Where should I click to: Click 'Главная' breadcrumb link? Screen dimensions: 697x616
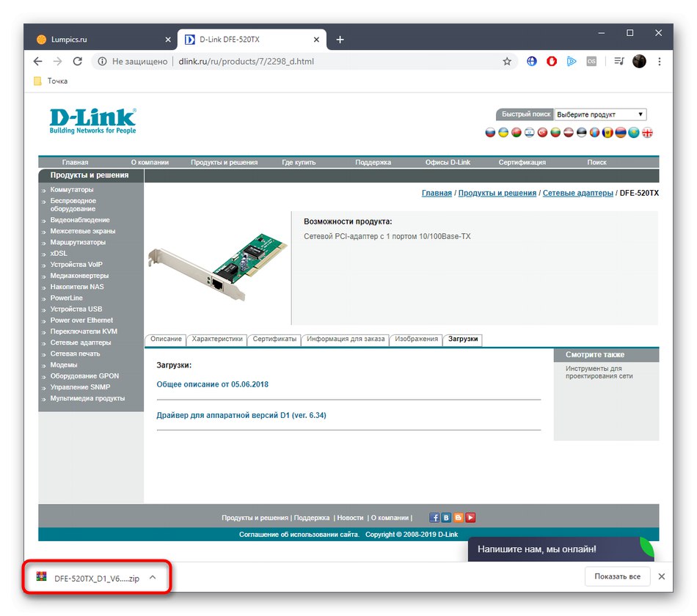point(437,193)
